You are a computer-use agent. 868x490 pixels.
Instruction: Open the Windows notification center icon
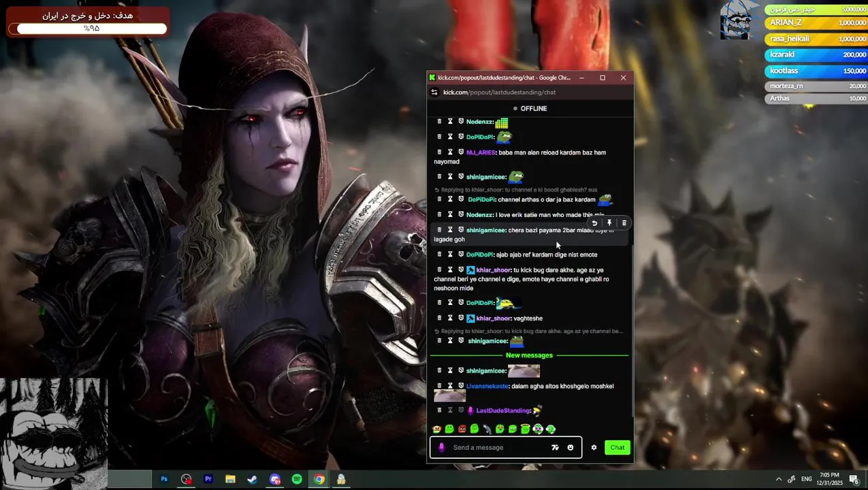click(854, 479)
